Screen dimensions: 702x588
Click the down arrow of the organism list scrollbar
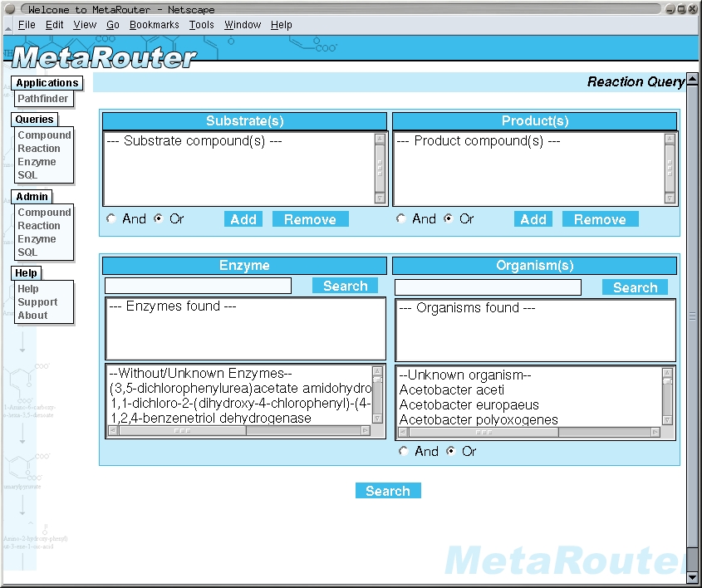[667, 420]
